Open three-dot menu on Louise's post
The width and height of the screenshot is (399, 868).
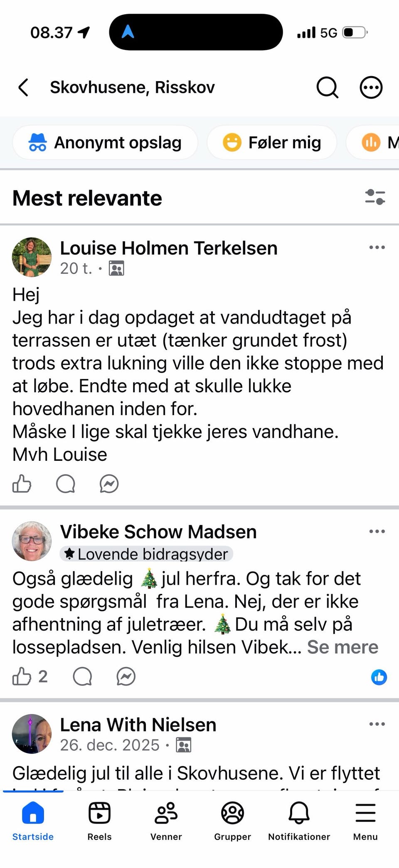coord(377,247)
